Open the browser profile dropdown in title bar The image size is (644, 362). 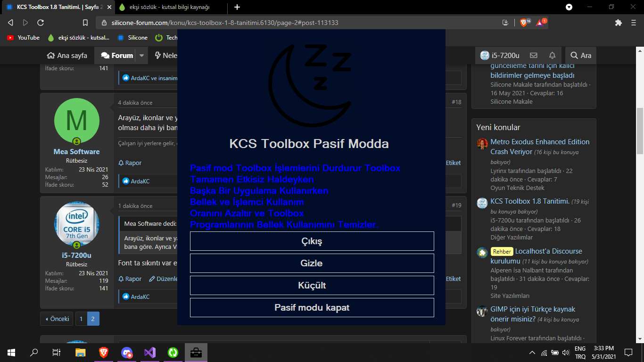(569, 7)
